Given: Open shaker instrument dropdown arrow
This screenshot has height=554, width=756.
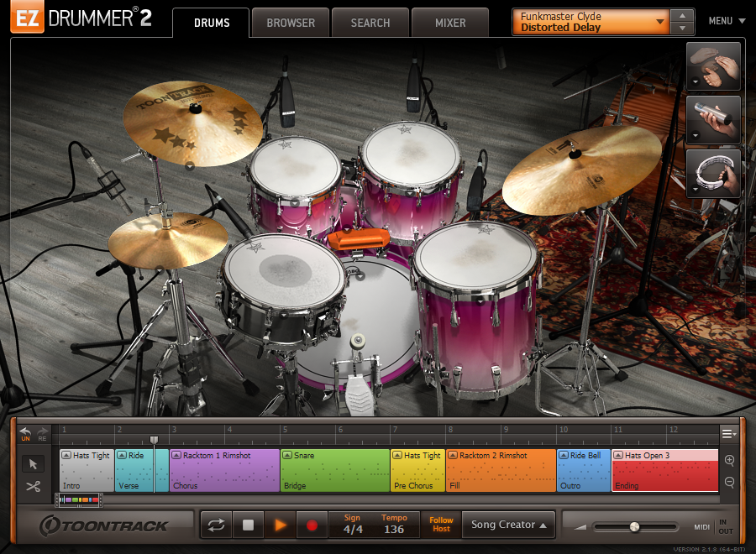Looking at the screenshot, I should 696,136.
